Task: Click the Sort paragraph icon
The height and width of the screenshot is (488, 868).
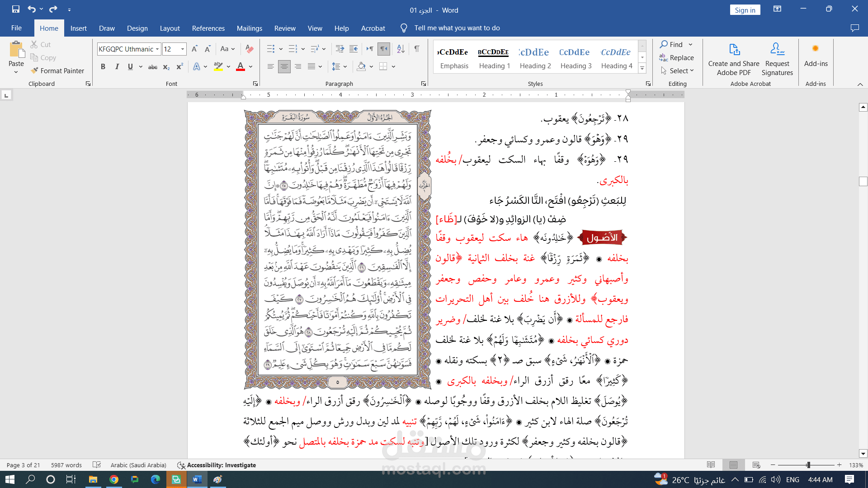Action: point(401,49)
